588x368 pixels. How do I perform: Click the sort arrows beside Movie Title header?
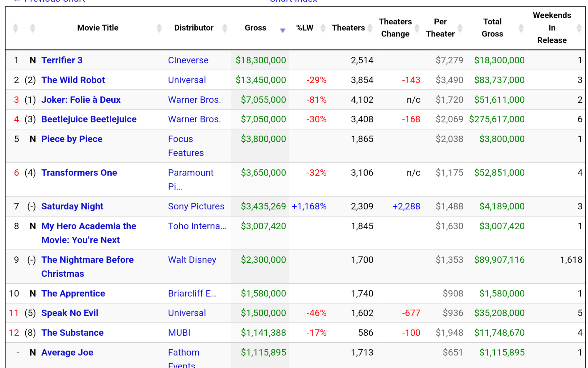[159, 28]
